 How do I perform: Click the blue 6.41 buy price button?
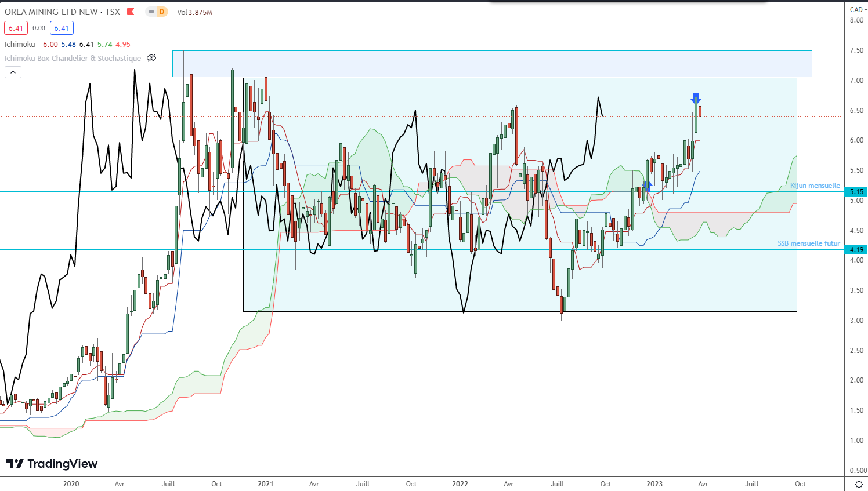point(62,28)
